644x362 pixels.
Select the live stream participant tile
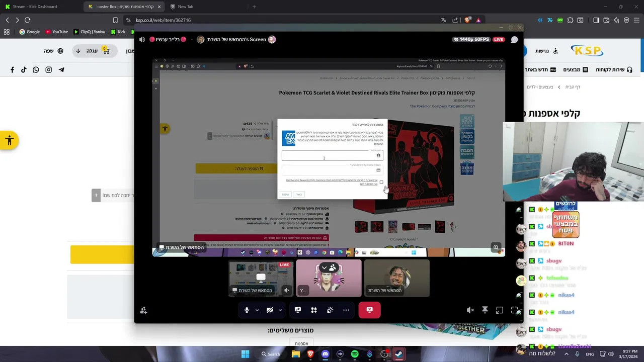(x=261, y=278)
